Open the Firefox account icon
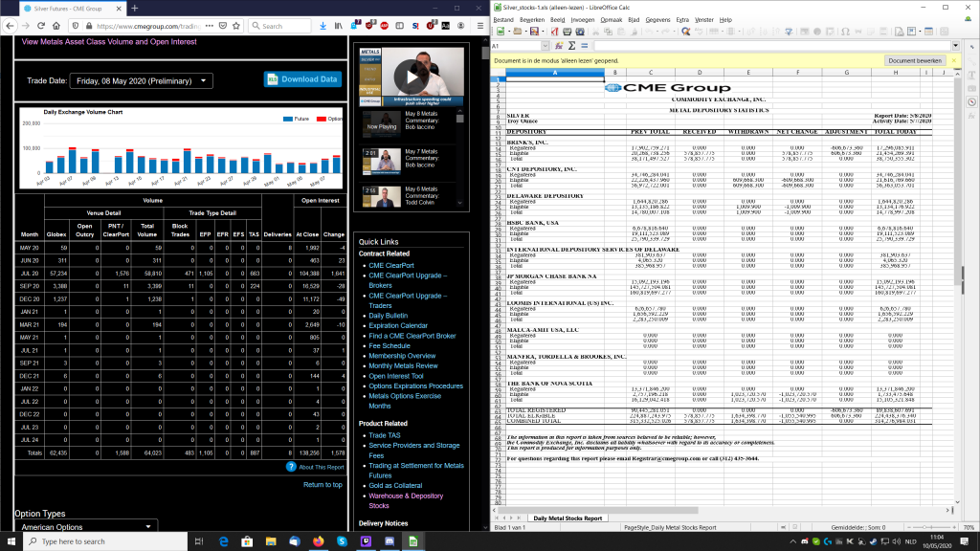 click(x=461, y=26)
